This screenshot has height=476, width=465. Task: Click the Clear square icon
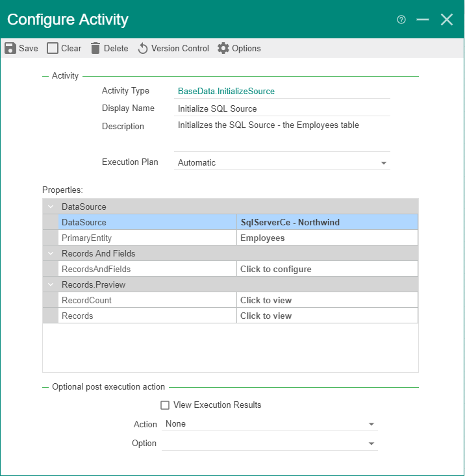(x=53, y=48)
